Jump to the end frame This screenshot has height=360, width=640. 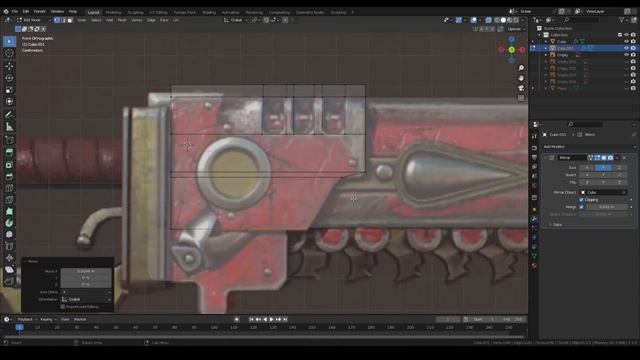(285, 319)
